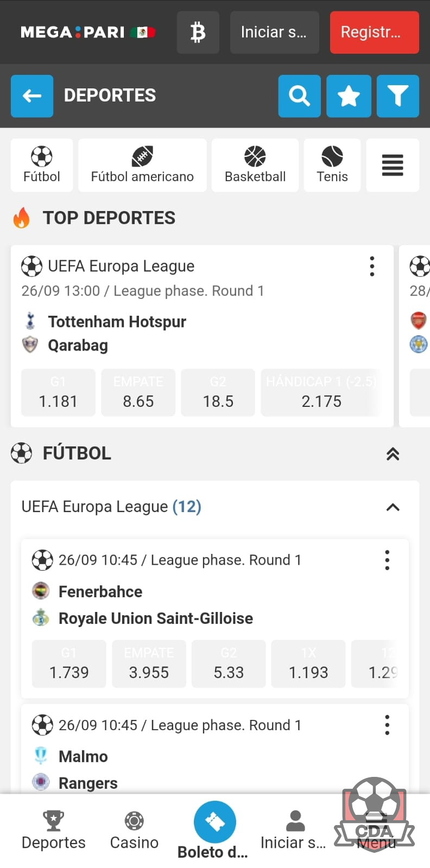Collapse the FÚTBOL section with double chevron
This screenshot has width=430, height=868.
[x=393, y=454]
